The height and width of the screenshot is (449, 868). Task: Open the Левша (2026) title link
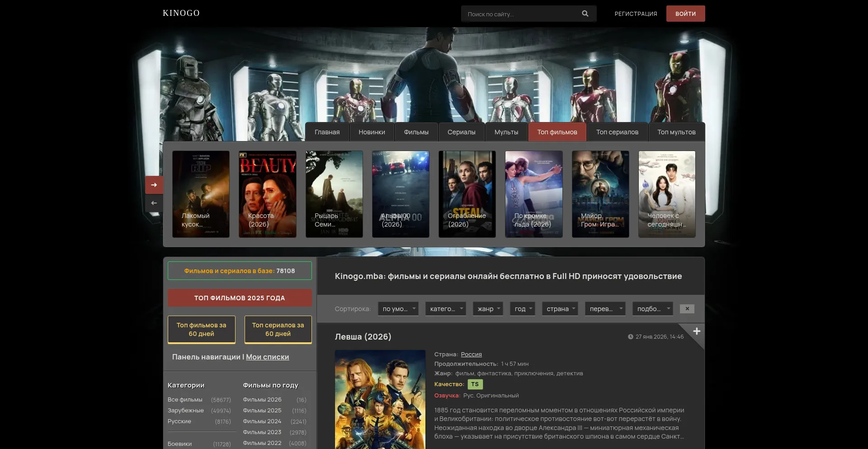coord(363,337)
